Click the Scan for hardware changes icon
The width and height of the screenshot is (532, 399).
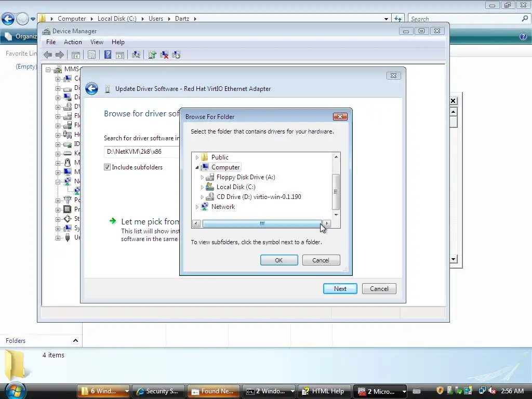(x=136, y=55)
